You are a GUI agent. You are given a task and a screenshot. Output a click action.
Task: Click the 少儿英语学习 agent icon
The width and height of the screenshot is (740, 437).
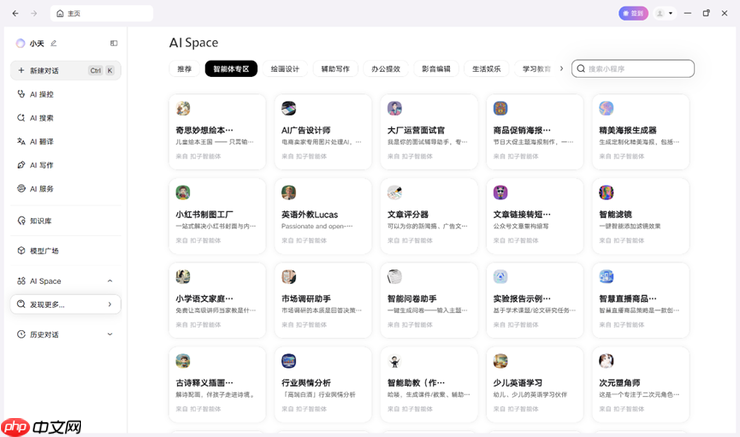click(500, 361)
